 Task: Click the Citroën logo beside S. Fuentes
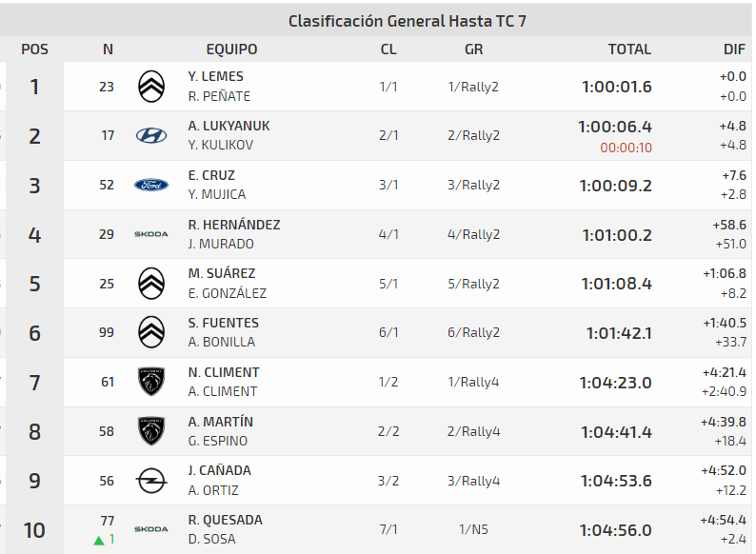pos(151,332)
